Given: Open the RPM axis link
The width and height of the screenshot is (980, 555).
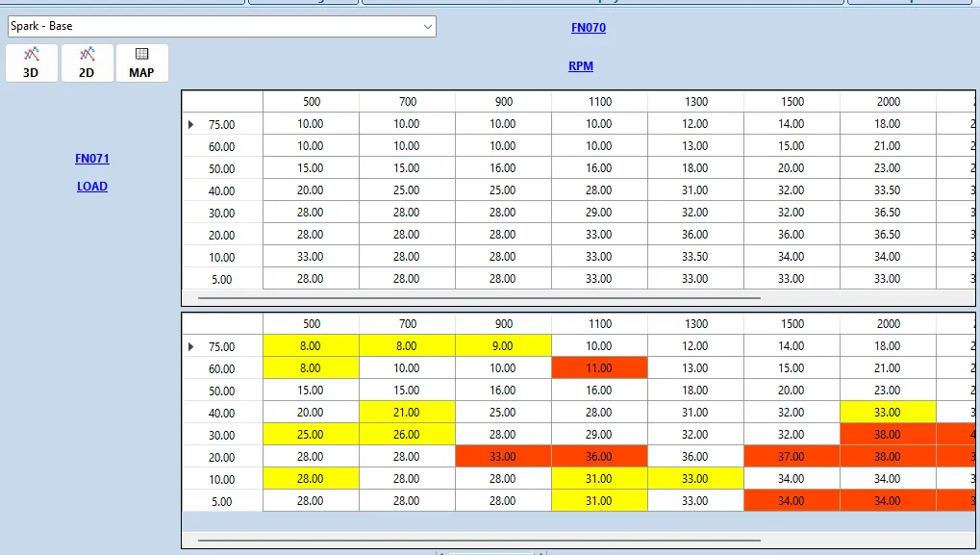Looking at the screenshot, I should pyautogui.click(x=581, y=66).
